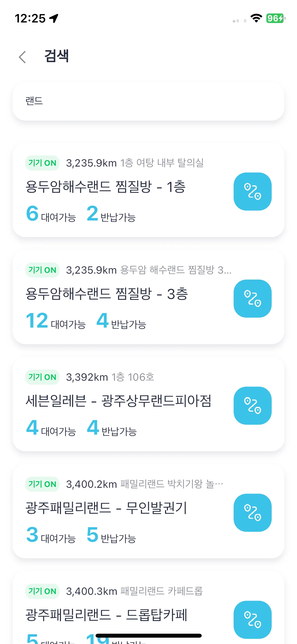Viewport: 297px width, 644px height.
Task: Tap 기기 ON badge on 세븐일레븐 card
Action: click(x=42, y=377)
